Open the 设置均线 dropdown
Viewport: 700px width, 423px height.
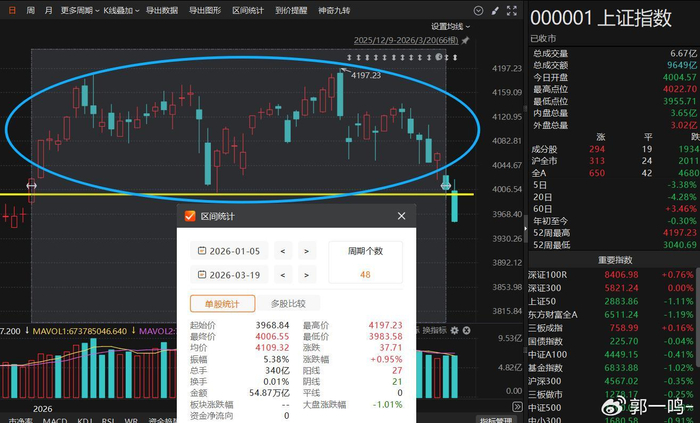coord(450,27)
